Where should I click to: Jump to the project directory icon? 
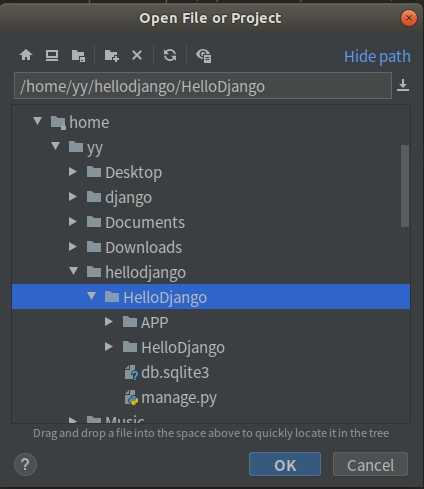pyautogui.click(x=78, y=56)
